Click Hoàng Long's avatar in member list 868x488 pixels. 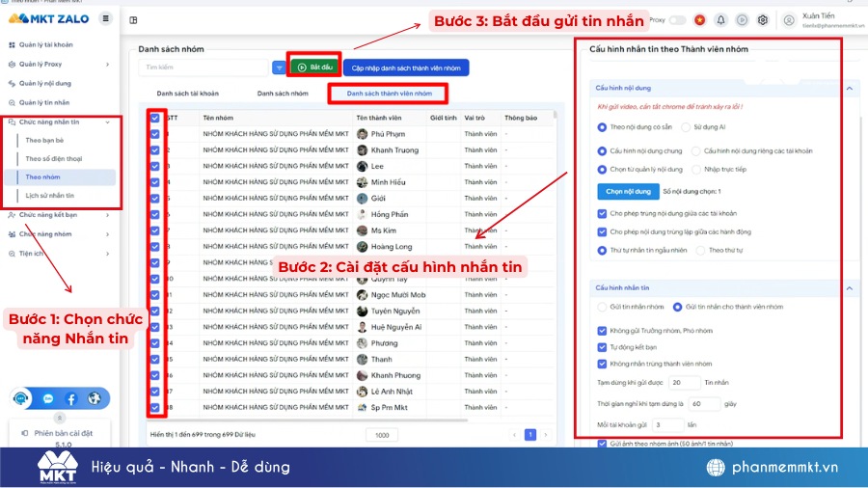tap(362, 247)
